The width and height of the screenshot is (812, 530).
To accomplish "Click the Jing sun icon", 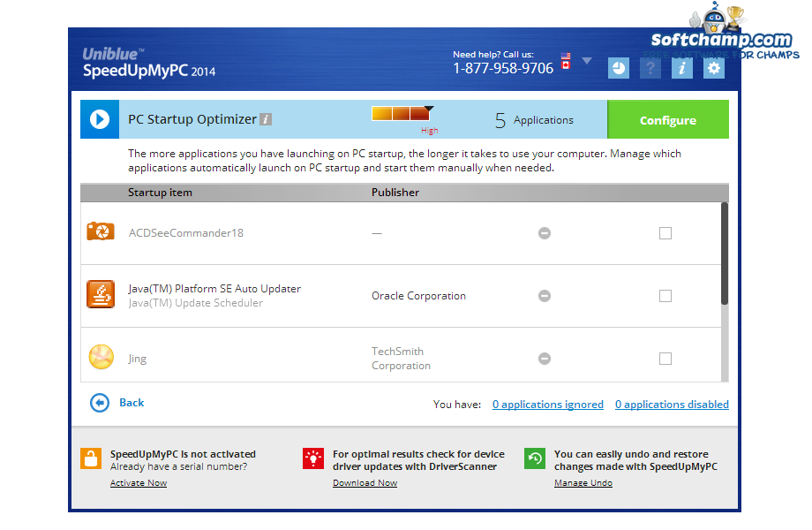I will (101, 357).
